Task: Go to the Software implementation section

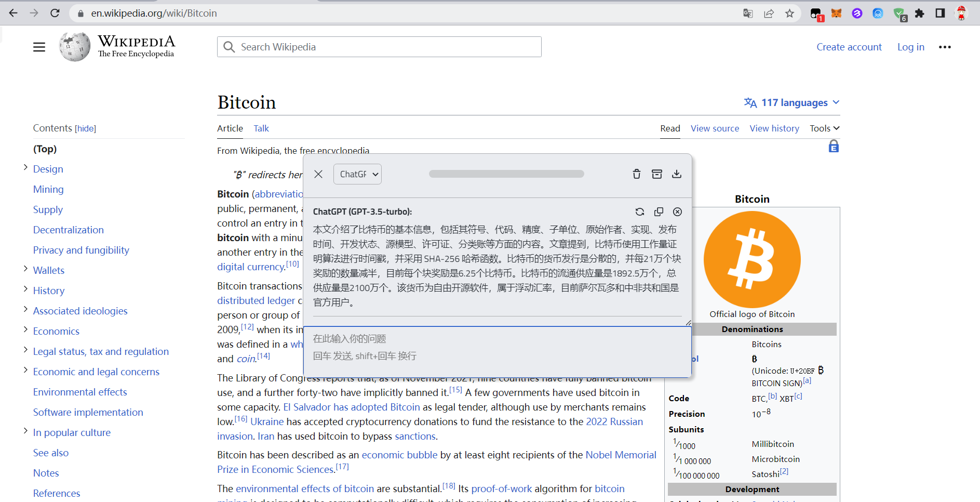Action: pyautogui.click(x=88, y=412)
